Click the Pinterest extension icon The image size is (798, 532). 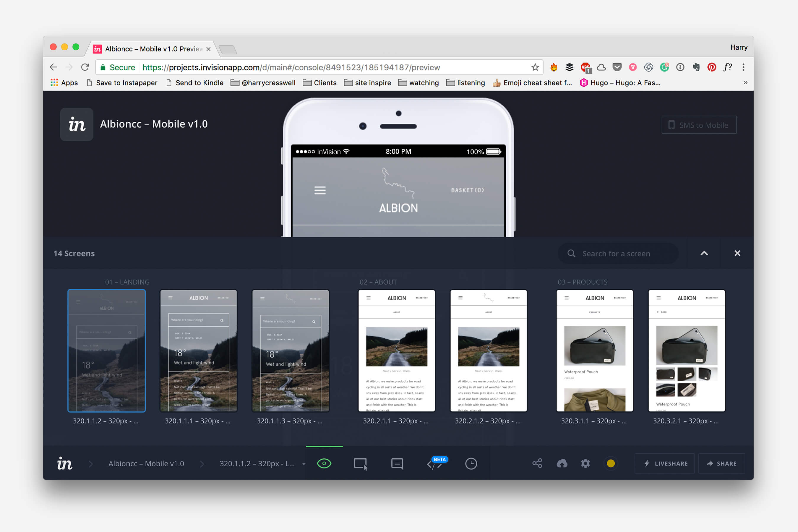point(711,67)
